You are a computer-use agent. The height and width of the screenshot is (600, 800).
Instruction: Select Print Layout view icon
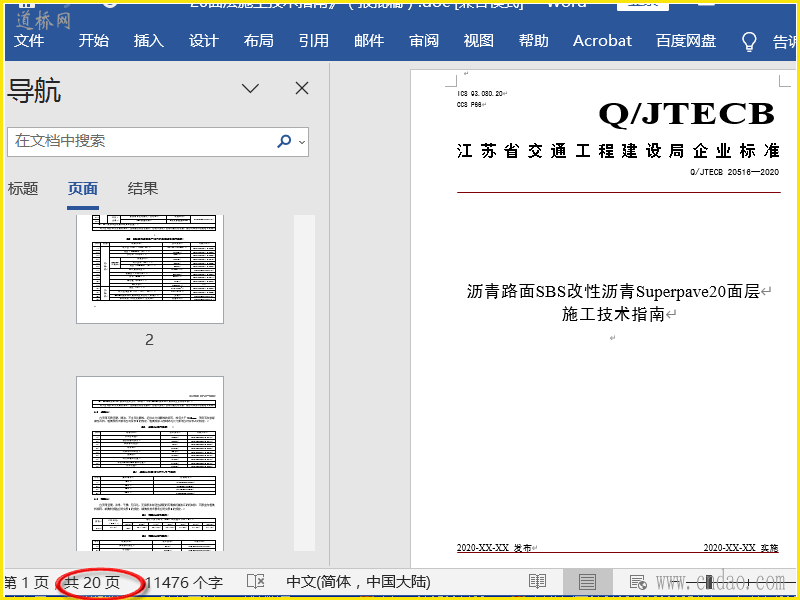(x=587, y=582)
